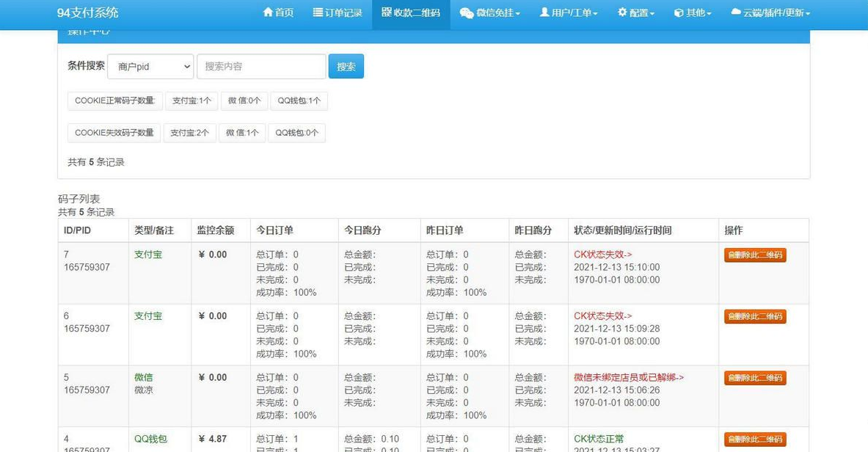Delete QR code for ID 5 微信
The width and height of the screenshot is (868, 452).
[755, 378]
